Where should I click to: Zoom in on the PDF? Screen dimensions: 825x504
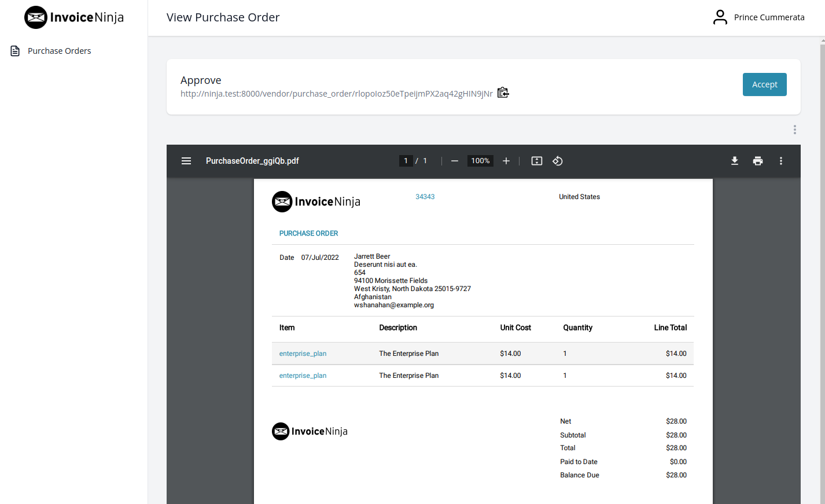(506, 161)
